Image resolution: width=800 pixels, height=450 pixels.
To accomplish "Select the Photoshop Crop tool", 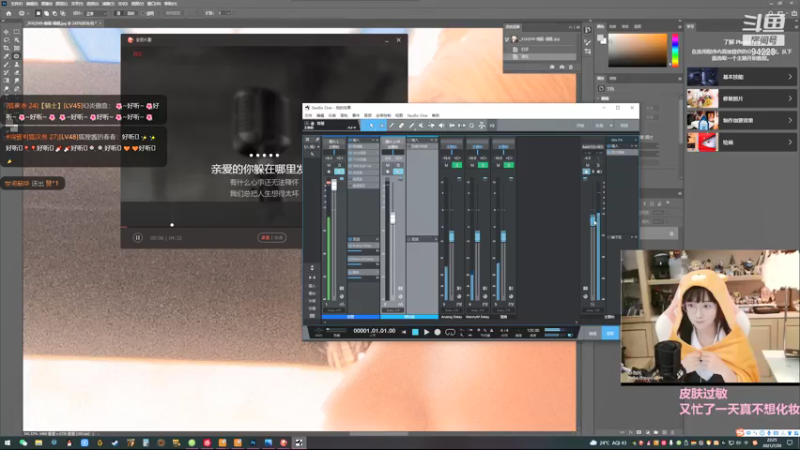I will tap(6, 48).
